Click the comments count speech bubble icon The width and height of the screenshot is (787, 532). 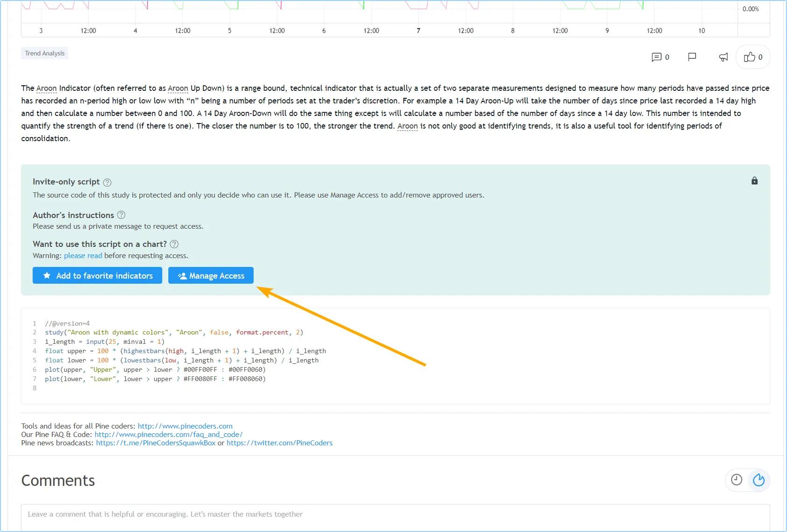pyautogui.click(x=656, y=57)
